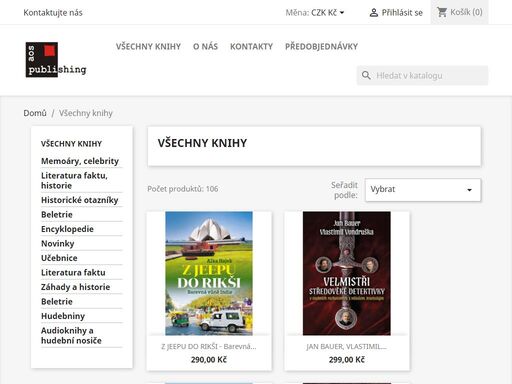Click the user profile icon next to Přihlásit se
Screen dimensions: 512x384
(x=374, y=13)
